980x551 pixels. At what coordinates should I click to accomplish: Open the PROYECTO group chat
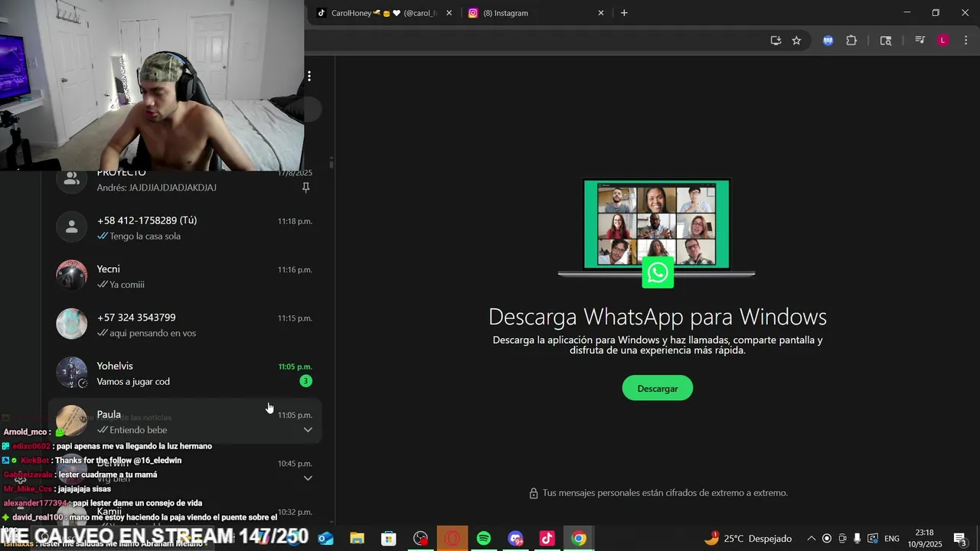click(184, 181)
